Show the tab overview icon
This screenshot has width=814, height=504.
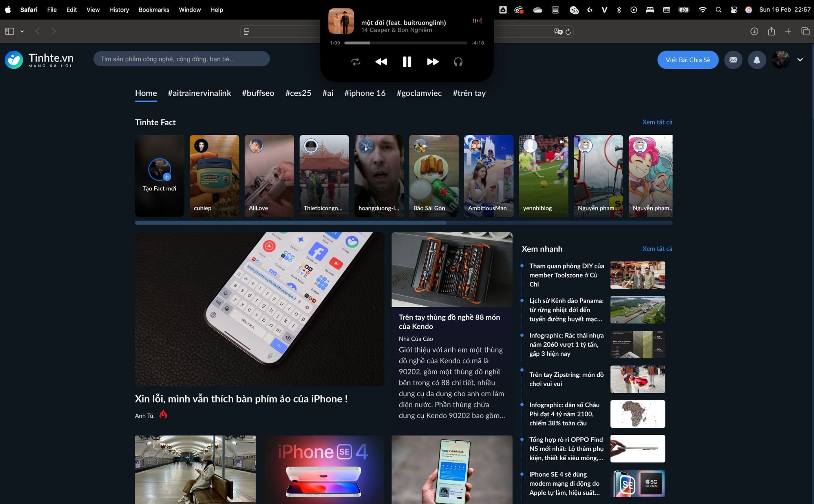click(805, 31)
